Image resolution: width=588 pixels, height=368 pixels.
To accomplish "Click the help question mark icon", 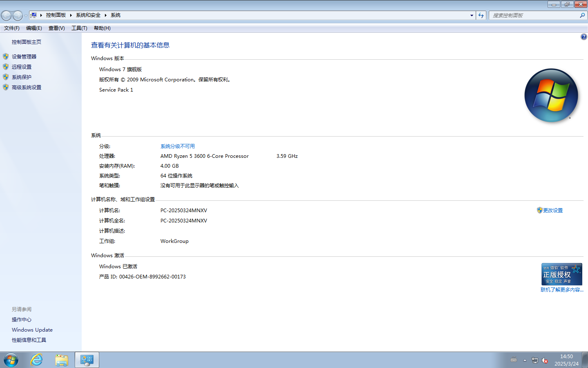I will pyautogui.click(x=584, y=37).
